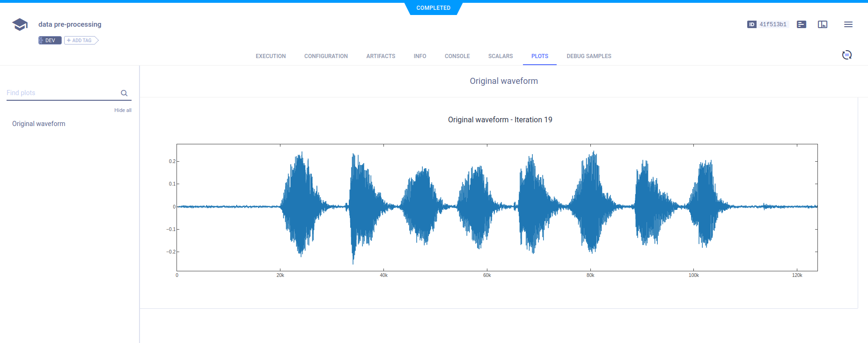Viewport: 868px width, 343px height.
Task: Open the hamburger menu
Action: tap(848, 24)
